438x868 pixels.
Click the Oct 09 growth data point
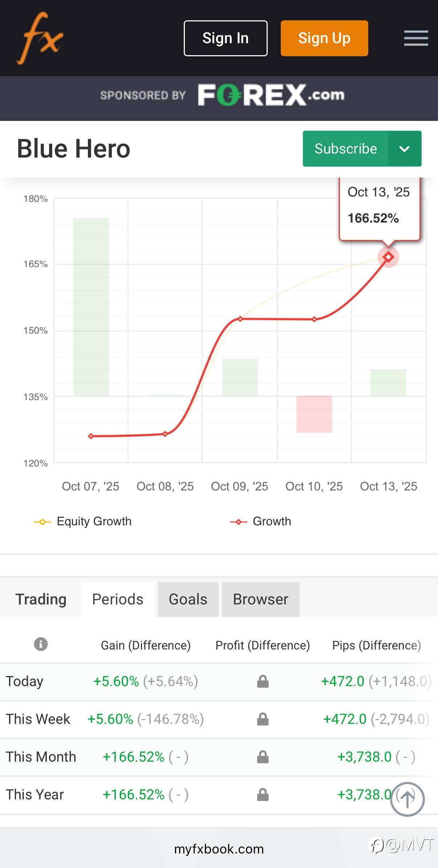click(240, 319)
